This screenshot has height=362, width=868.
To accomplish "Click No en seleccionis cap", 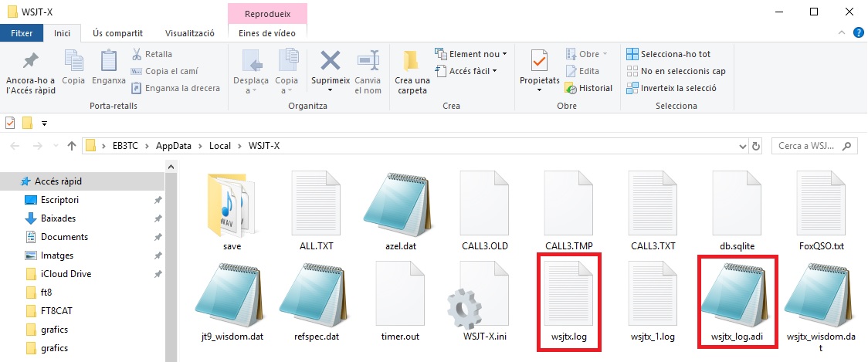I will 676,71.
